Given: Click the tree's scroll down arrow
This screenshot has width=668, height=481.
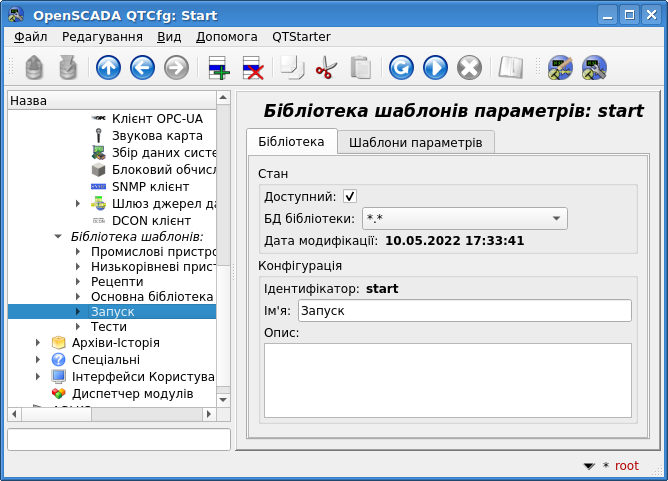Looking at the screenshot, I should 223,400.
